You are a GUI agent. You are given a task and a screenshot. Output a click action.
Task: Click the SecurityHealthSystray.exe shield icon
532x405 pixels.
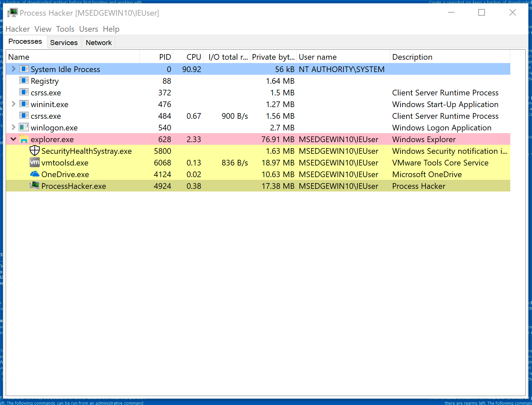coord(35,151)
